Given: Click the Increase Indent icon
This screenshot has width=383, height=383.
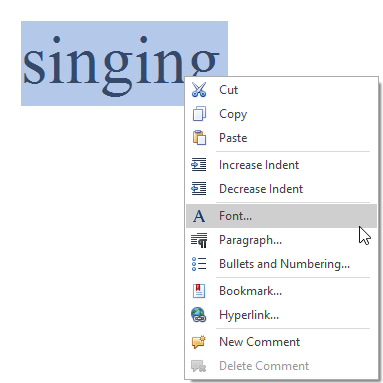Looking at the screenshot, I should (x=199, y=165).
